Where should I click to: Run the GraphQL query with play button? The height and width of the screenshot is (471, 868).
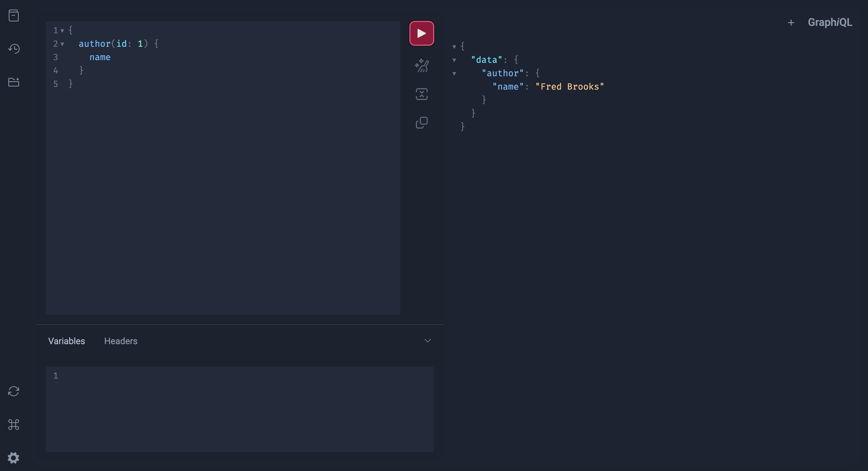(421, 33)
